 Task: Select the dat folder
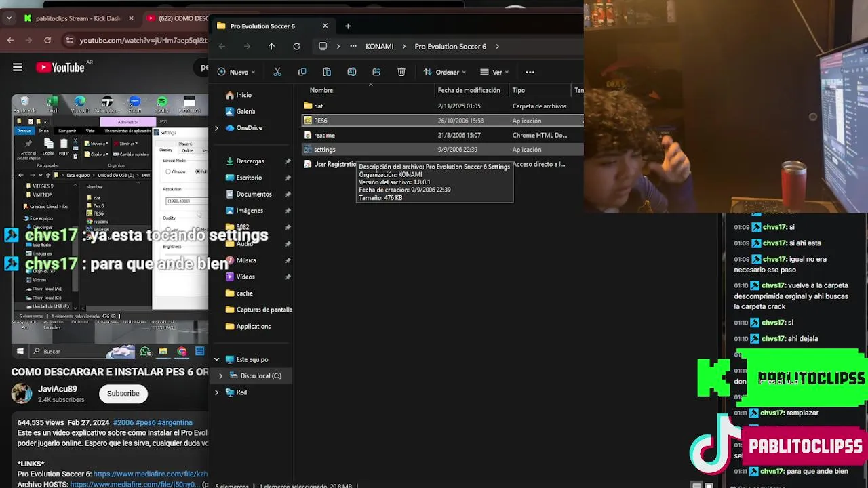318,106
